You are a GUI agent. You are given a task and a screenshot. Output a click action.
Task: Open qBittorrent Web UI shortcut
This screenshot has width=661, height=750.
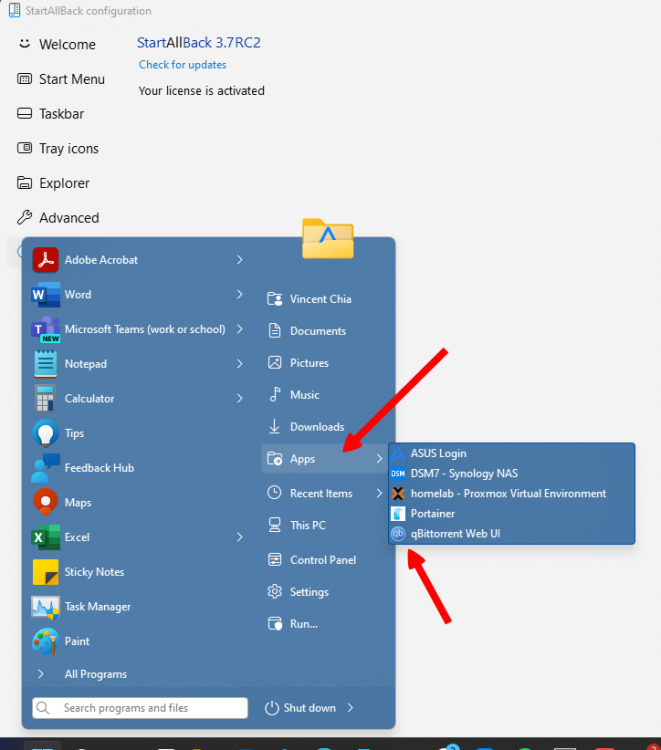point(454,533)
